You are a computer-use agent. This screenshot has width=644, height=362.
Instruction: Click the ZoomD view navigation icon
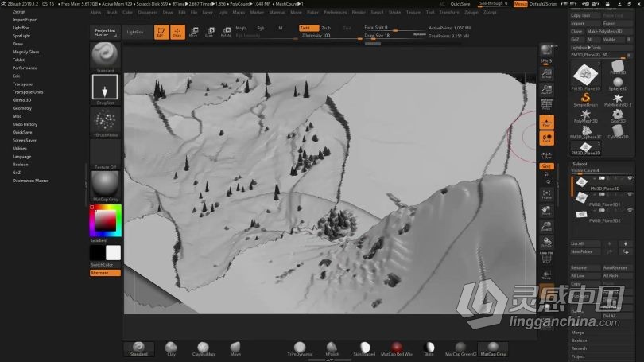(x=546, y=226)
